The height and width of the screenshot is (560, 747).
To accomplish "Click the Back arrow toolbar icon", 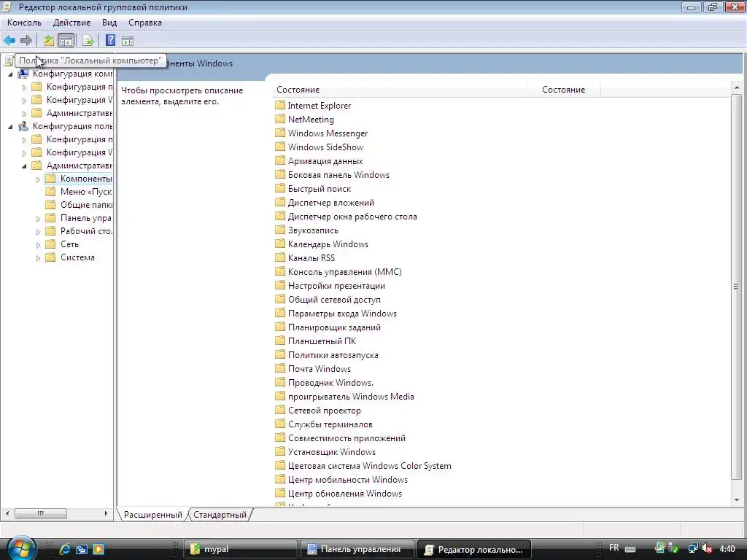I will [9, 41].
